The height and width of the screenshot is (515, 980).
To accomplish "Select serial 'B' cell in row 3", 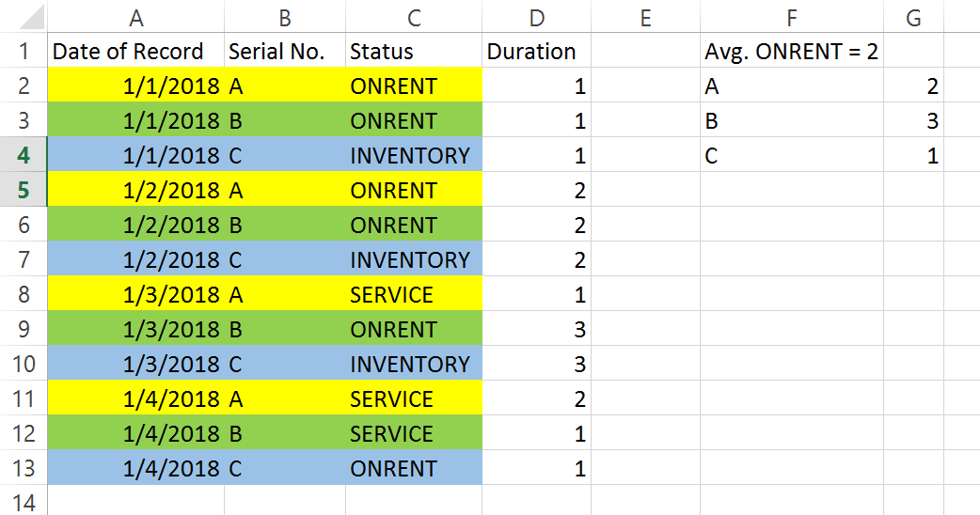I will [285, 120].
